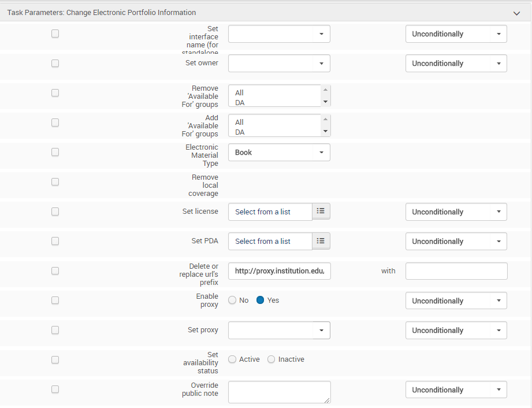Choose the Active availability status radio
This screenshot has width=532, height=408.
click(x=232, y=359)
